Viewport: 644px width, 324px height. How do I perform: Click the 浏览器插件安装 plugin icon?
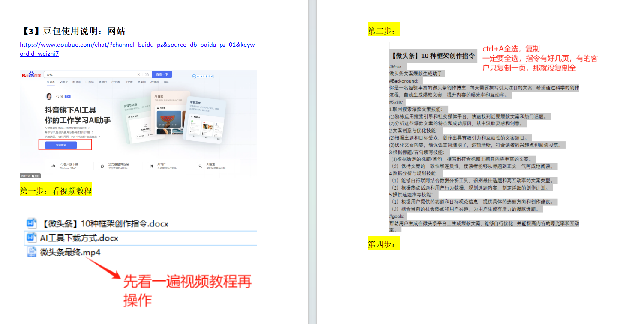(102, 166)
